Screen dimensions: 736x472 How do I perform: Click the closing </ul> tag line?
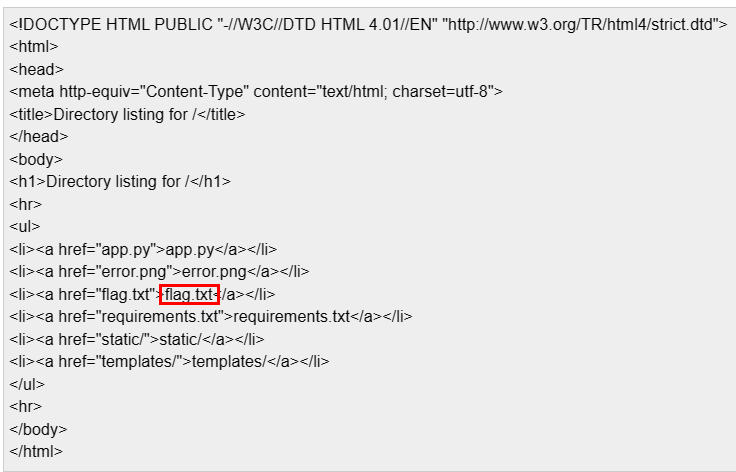[x=27, y=385]
